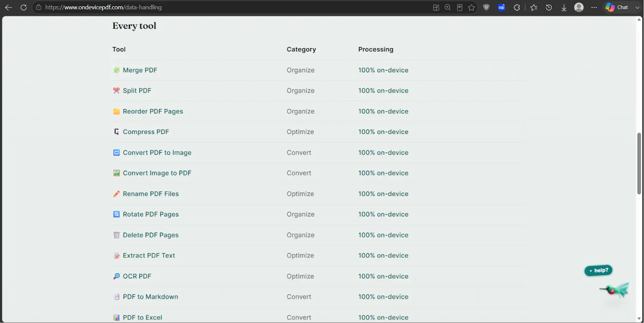Screen dimensions: 644x323
Task: Click Organize category in Merge PDF row
Action: [x=301, y=70]
